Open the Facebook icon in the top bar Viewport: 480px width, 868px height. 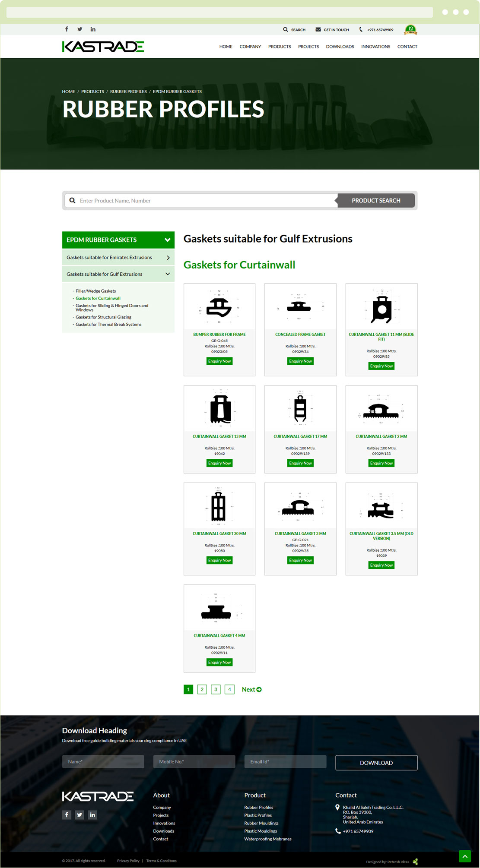(x=67, y=29)
